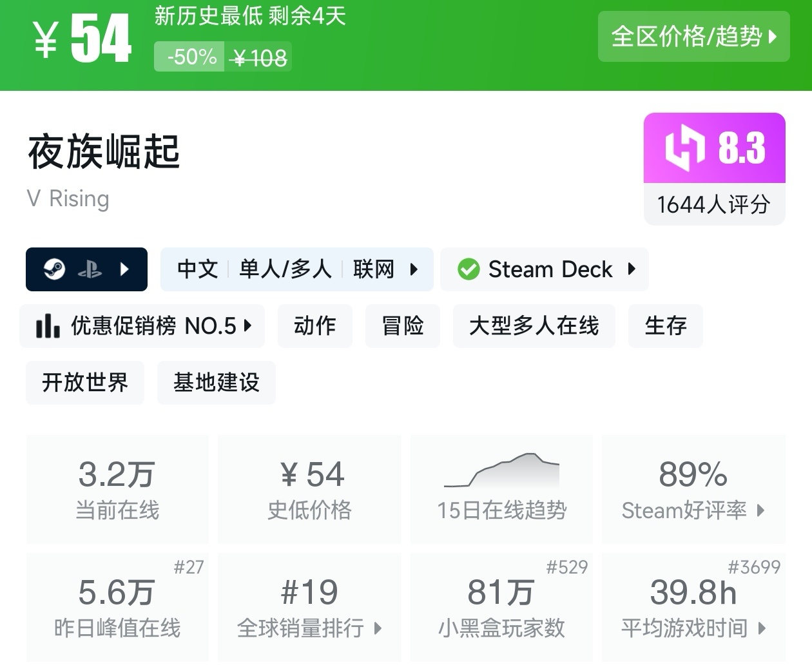Expand the language and multiplayer info arrow

[414, 269]
